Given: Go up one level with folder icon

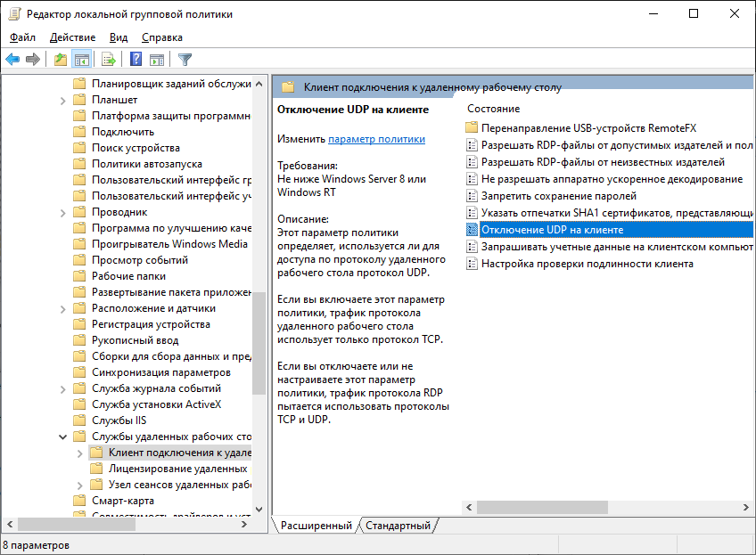Looking at the screenshot, I should (x=60, y=60).
